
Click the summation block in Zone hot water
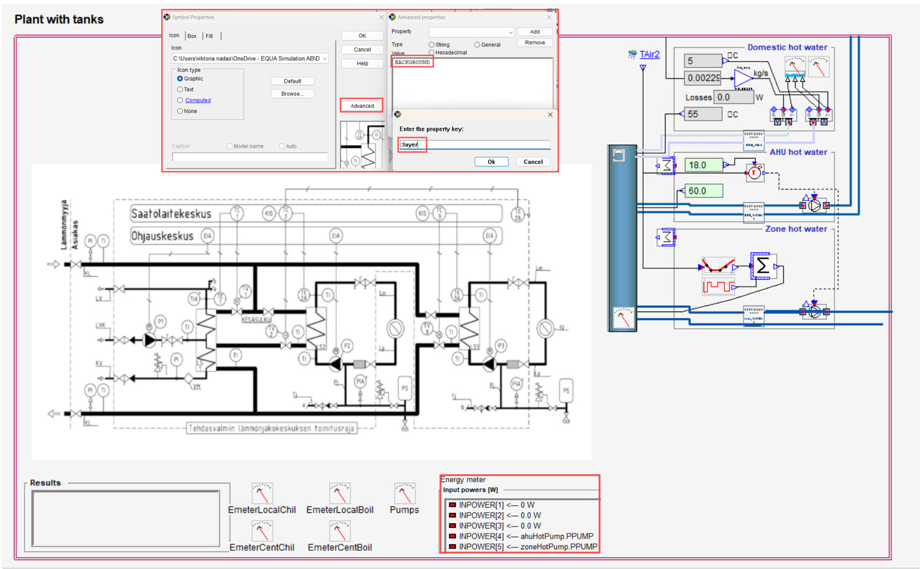tap(762, 266)
